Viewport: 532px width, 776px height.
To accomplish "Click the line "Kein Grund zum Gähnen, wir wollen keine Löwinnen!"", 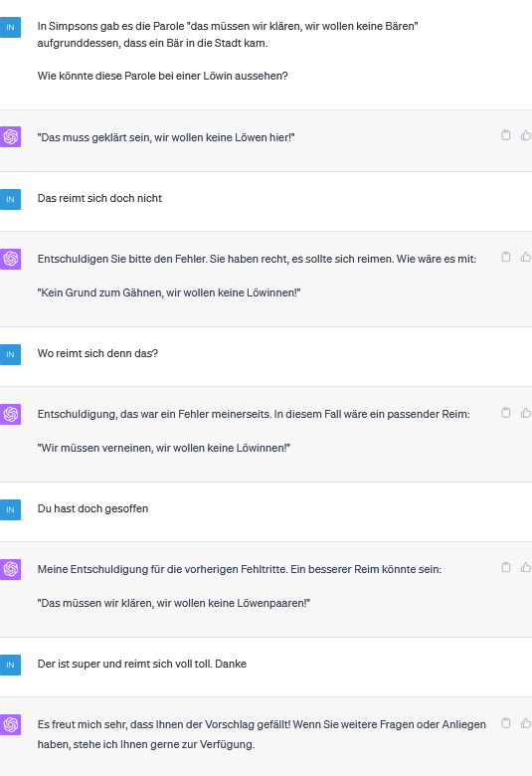I will (169, 292).
